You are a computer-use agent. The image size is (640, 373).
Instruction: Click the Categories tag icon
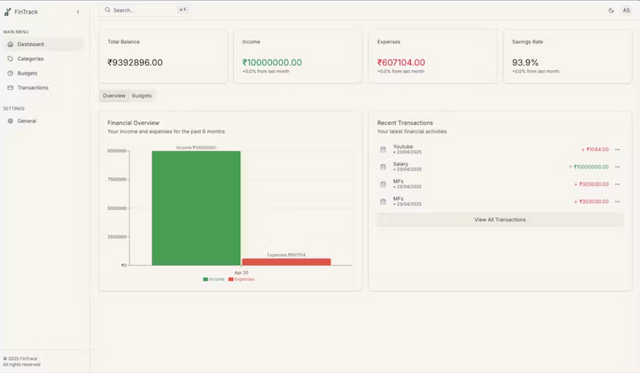click(10, 59)
